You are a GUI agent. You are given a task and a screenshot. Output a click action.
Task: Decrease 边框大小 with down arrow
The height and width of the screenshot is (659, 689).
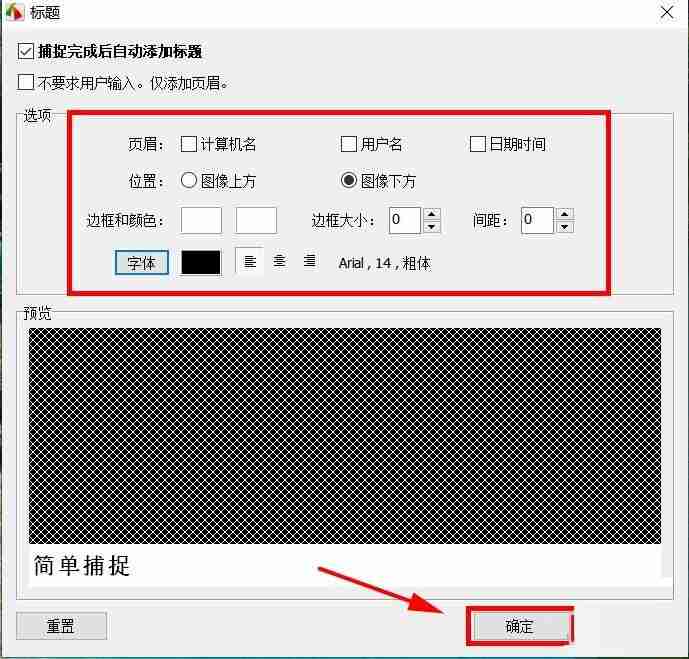[x=432, y=227]
